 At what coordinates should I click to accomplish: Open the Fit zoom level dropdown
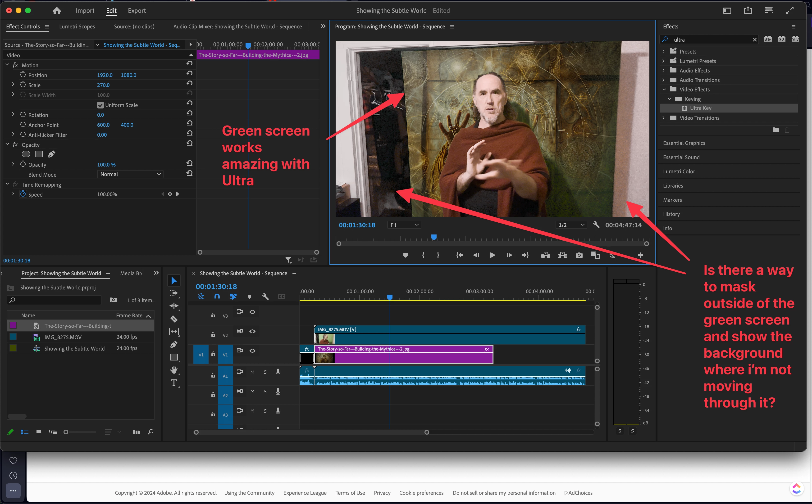point(404,225)
